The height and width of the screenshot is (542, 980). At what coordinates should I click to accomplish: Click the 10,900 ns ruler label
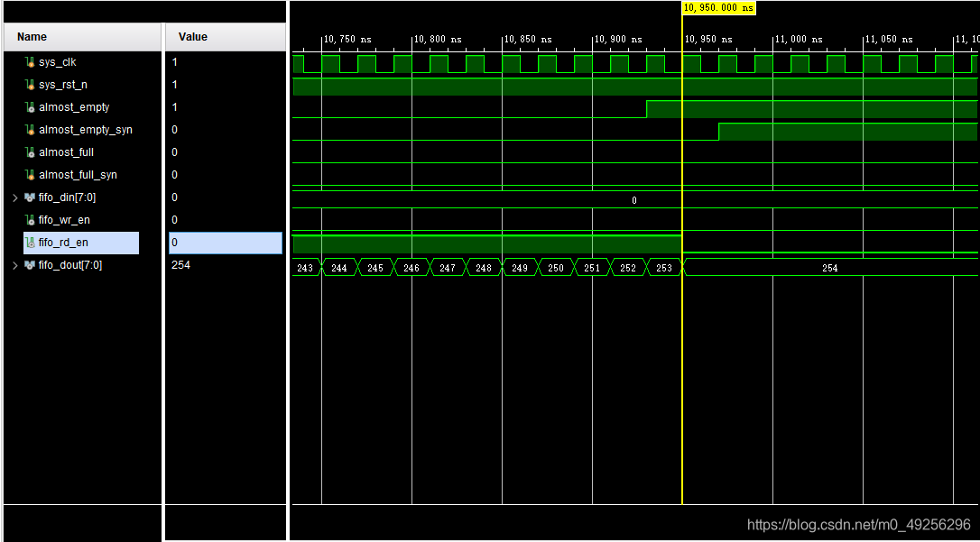click(619, 40)
